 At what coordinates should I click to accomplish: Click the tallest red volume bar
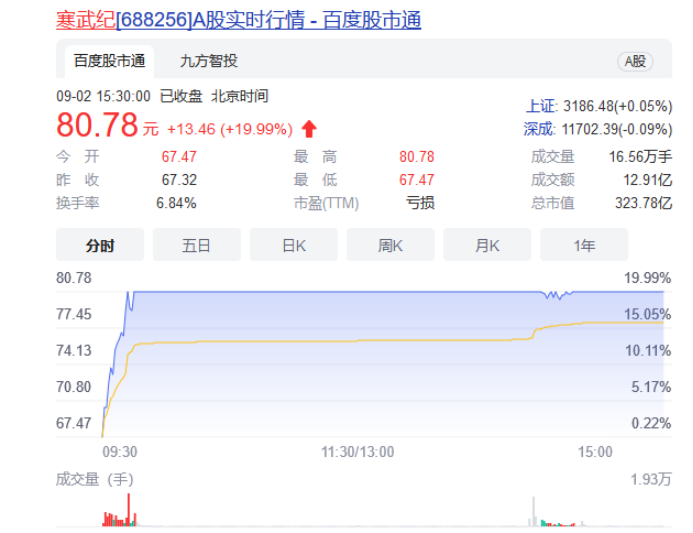[129, 510]
